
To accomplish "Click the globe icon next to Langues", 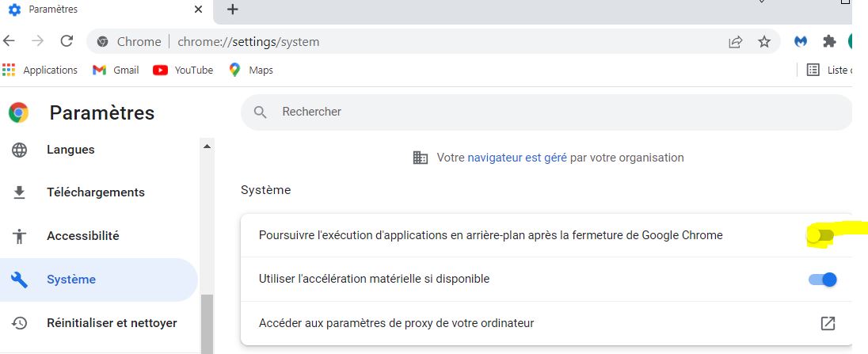I will pyautogui.click(x=19, y=150).
